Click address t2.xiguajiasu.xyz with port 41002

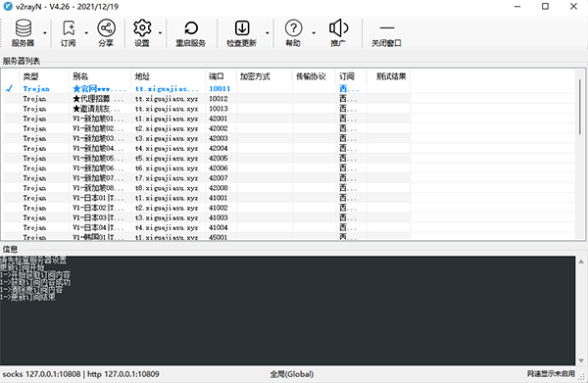click(x=167, y=208)
